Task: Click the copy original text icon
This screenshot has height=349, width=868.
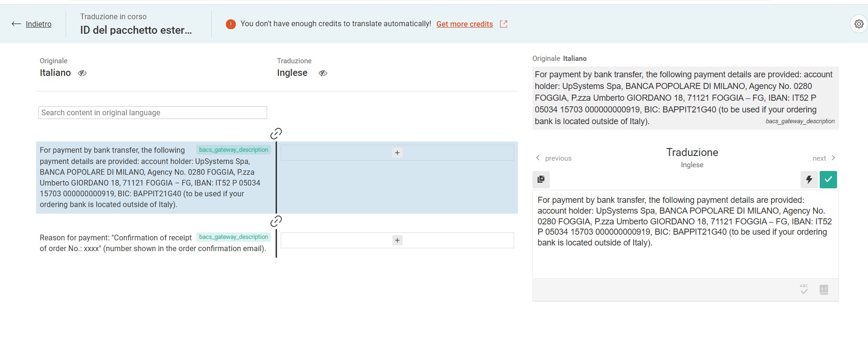Action: pos(541,179)
